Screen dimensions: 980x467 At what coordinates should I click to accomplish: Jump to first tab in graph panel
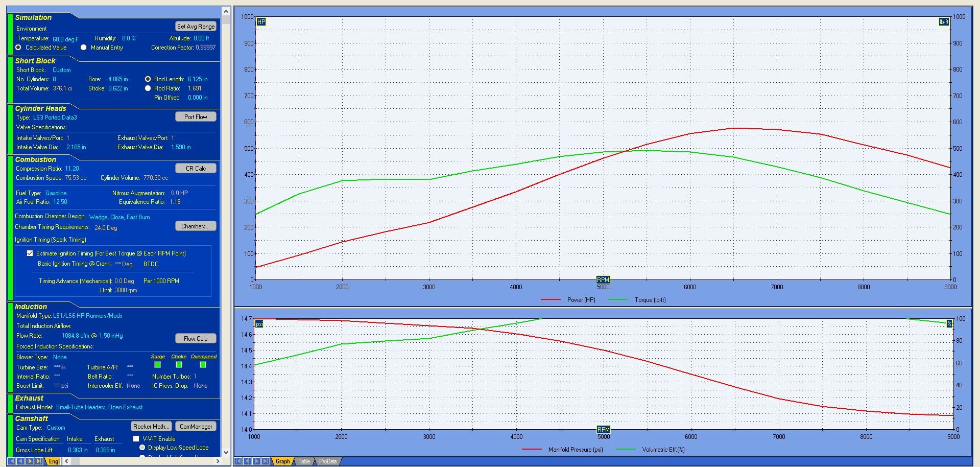[238, 461]
